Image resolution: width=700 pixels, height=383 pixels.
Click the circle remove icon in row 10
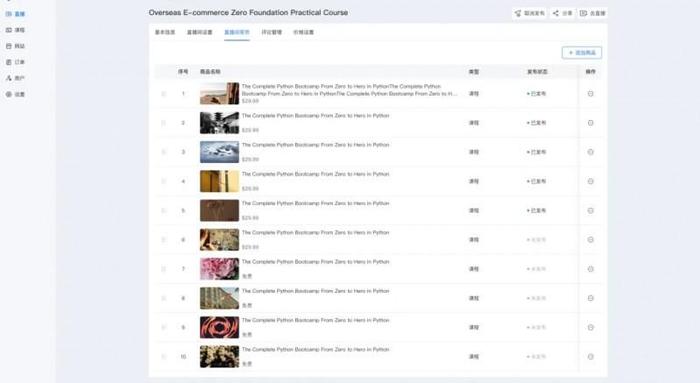590,357
